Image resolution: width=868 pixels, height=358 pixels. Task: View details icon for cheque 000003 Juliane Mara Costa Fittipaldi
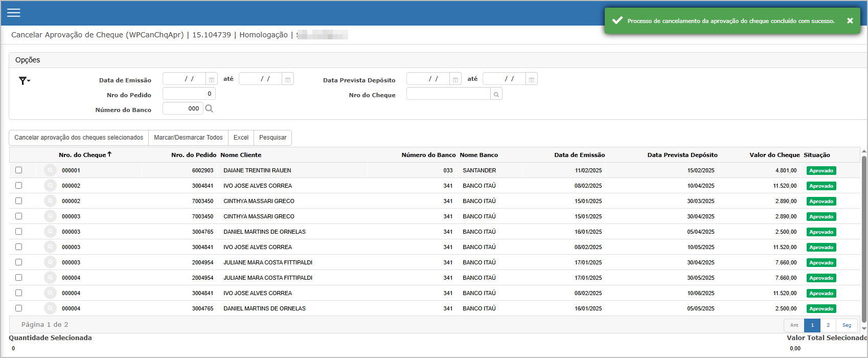[x=50, y=262]
